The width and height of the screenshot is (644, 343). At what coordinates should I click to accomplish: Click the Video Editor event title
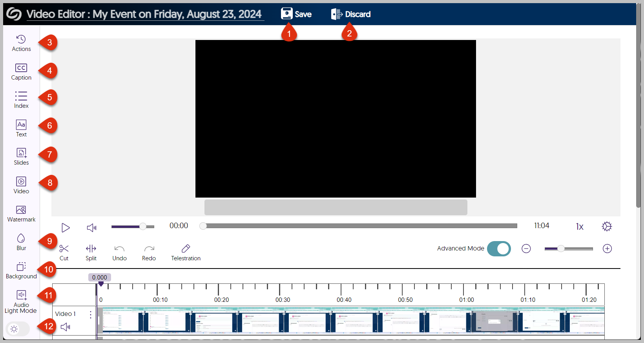(144, 14)
